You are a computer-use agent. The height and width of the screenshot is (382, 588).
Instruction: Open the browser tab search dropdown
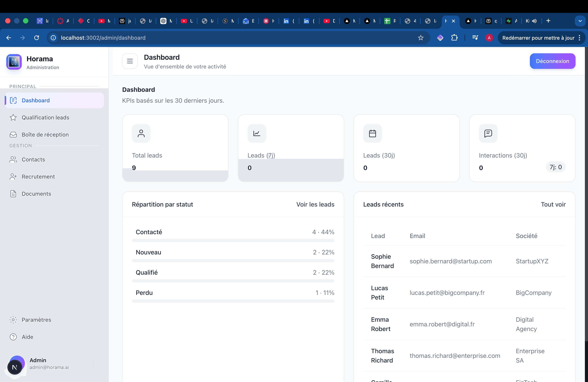point(580,21)
